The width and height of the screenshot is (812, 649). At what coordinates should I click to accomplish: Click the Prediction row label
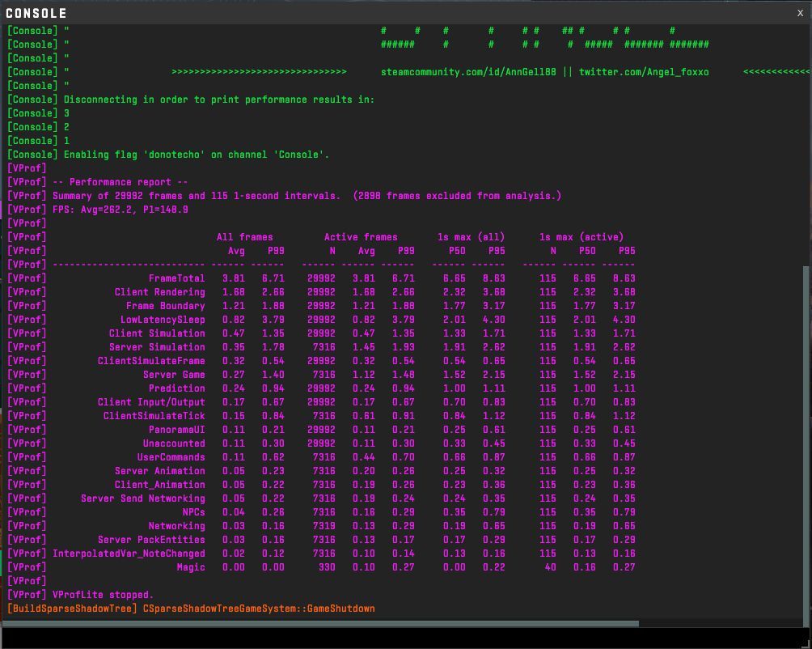176,388
